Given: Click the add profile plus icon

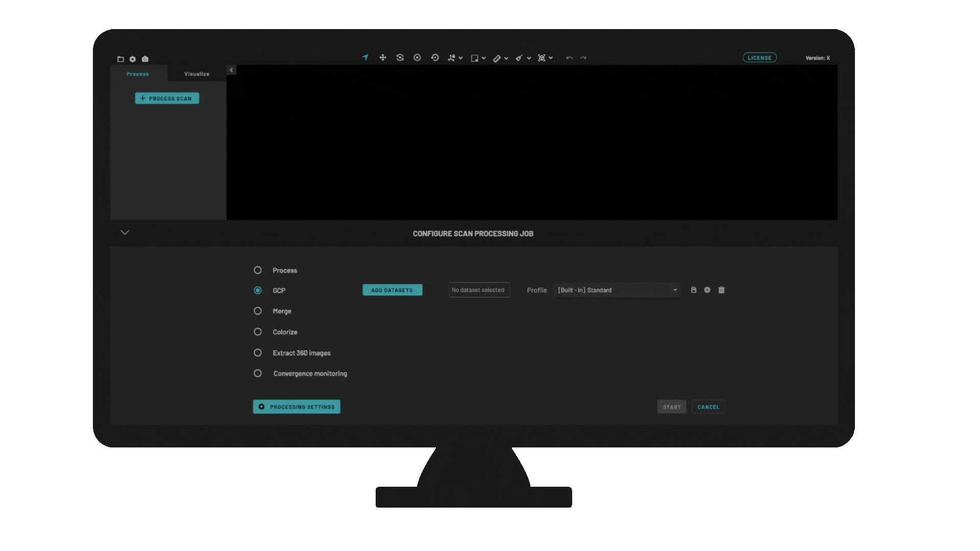Looking at the screenshot, I should tap(707, 290).
